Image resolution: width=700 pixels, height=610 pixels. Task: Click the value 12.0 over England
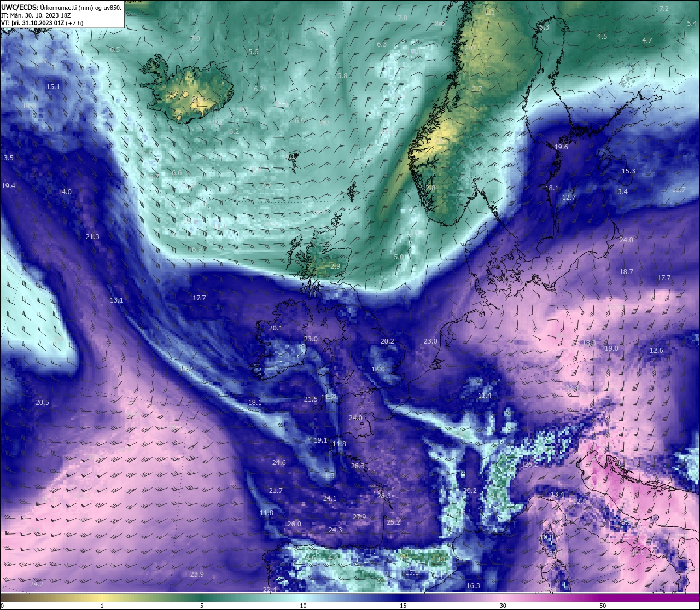[378, 369]
